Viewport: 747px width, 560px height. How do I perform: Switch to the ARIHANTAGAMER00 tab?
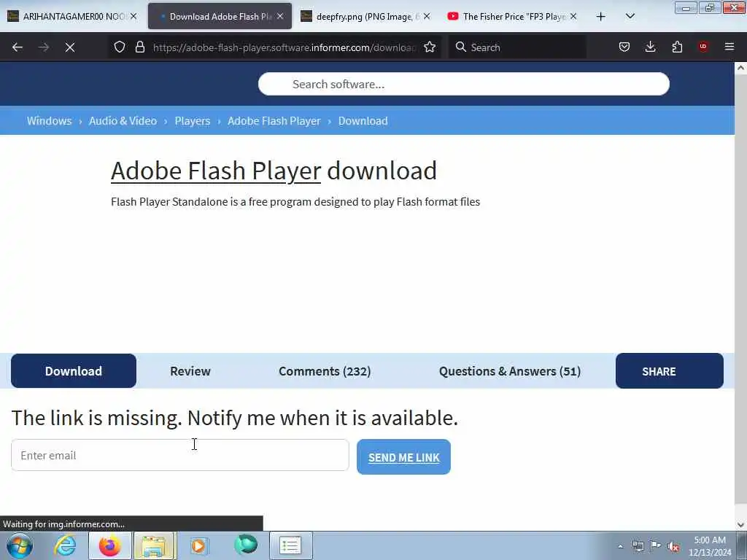point(73,16)
